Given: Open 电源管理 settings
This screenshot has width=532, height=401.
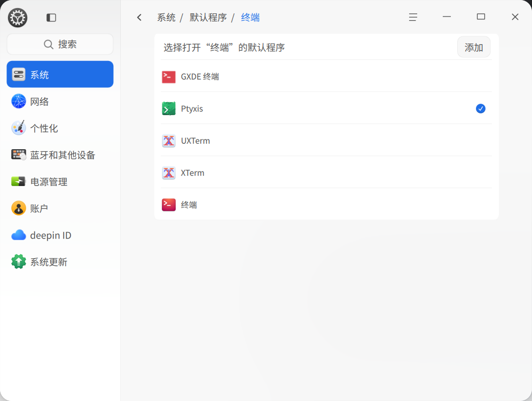Looking at the screenshot, I should pyautogui.click(x=60, y=182).
